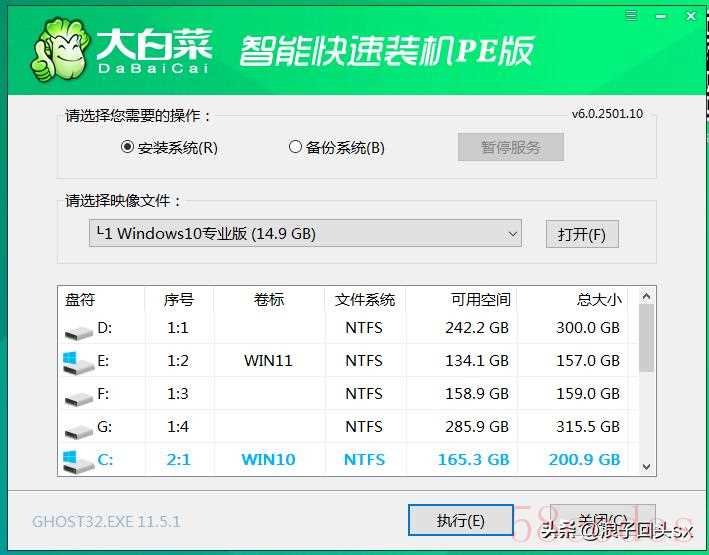Click the 134.1 GB free space cell

point(477,361)
